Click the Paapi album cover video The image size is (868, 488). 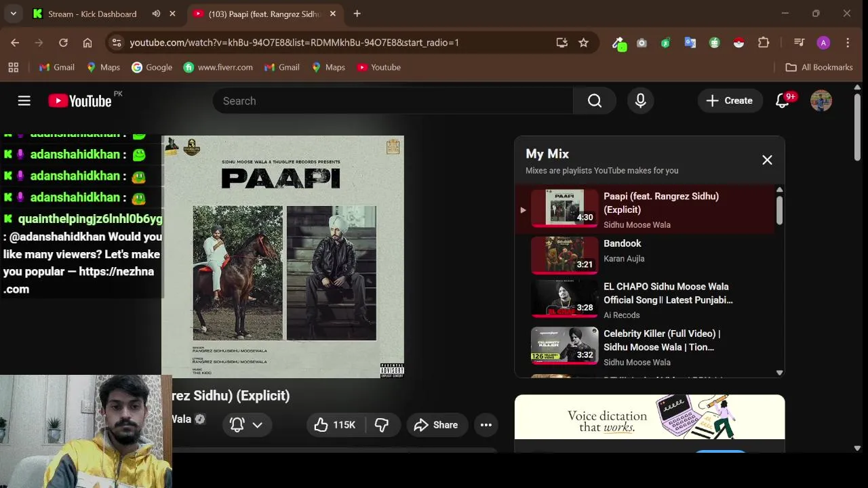coord(283,257)
